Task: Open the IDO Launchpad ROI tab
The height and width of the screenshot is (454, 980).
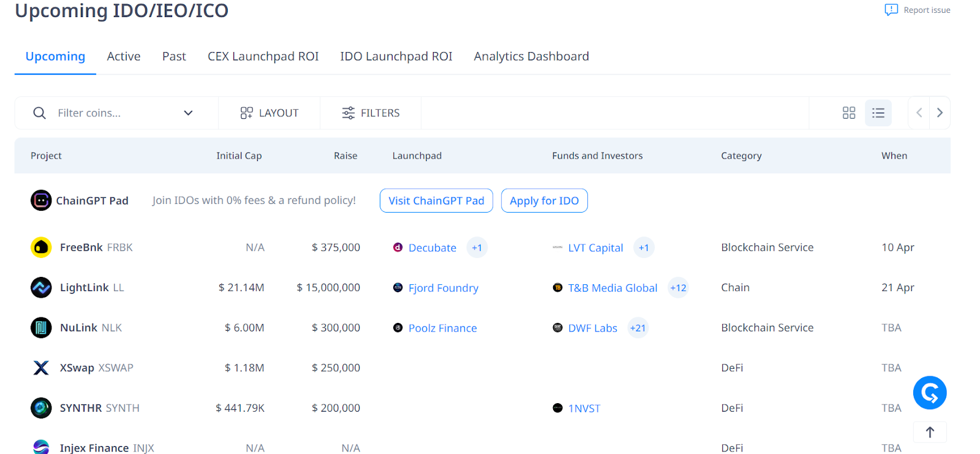Action: (396, 56)
